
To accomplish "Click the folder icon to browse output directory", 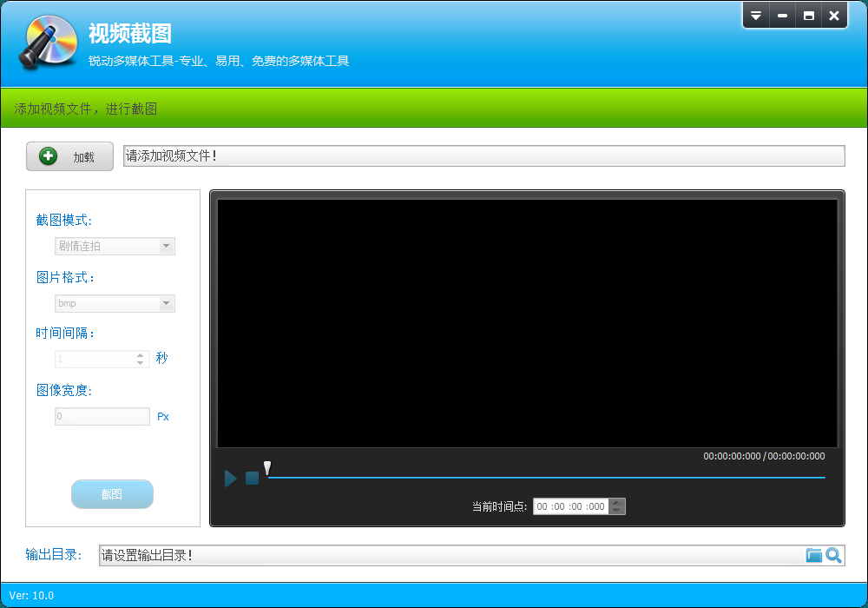I will 813,555.
